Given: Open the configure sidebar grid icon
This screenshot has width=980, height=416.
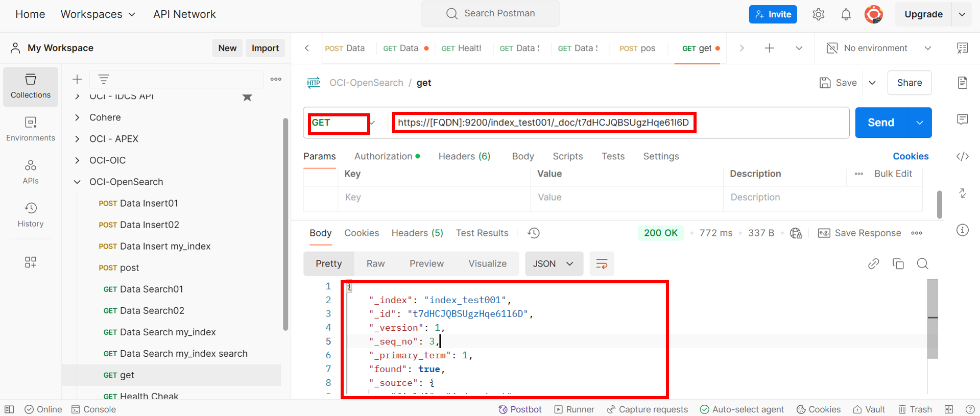Looking at the screenshot, I should pos(31,262).
